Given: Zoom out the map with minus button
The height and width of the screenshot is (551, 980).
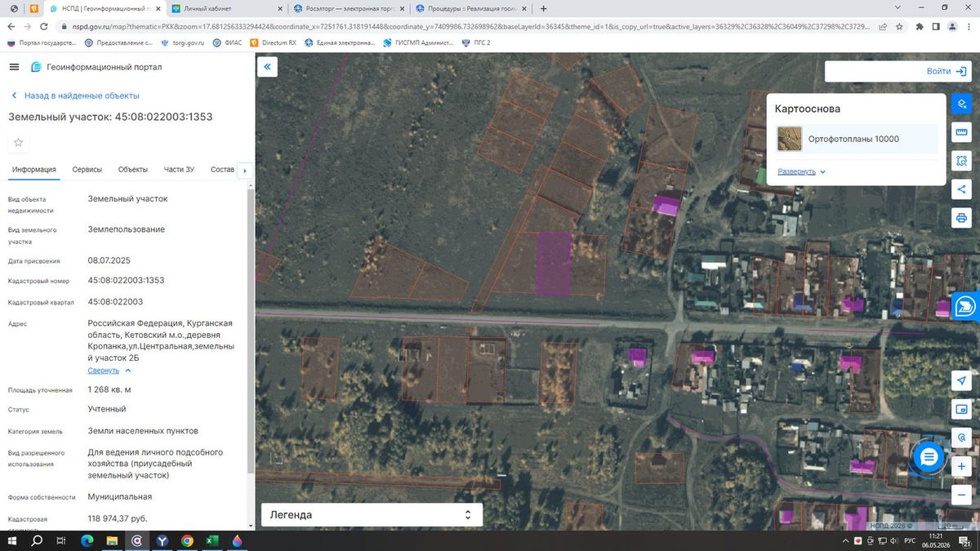Looking at the screenshot, I should coord(961,495).
